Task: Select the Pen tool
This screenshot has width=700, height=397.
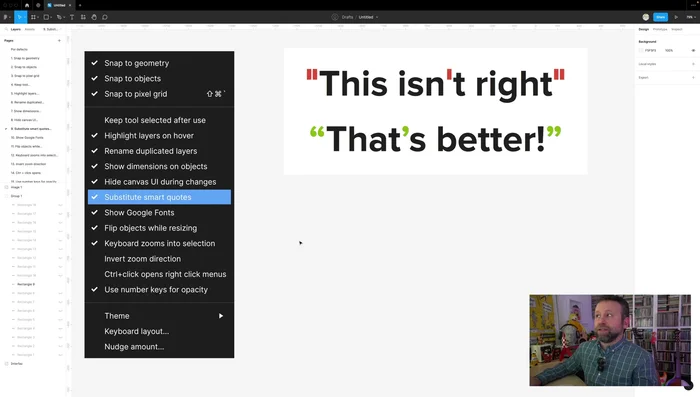Action: pos(58,17)
